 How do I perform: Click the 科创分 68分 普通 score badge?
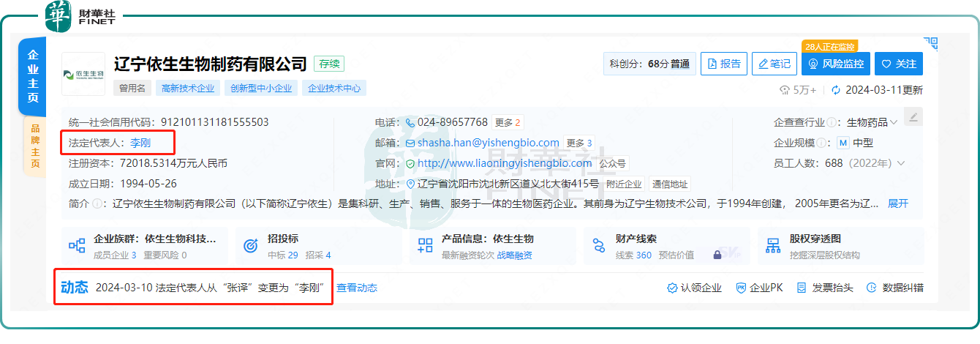tap(649, 64)
